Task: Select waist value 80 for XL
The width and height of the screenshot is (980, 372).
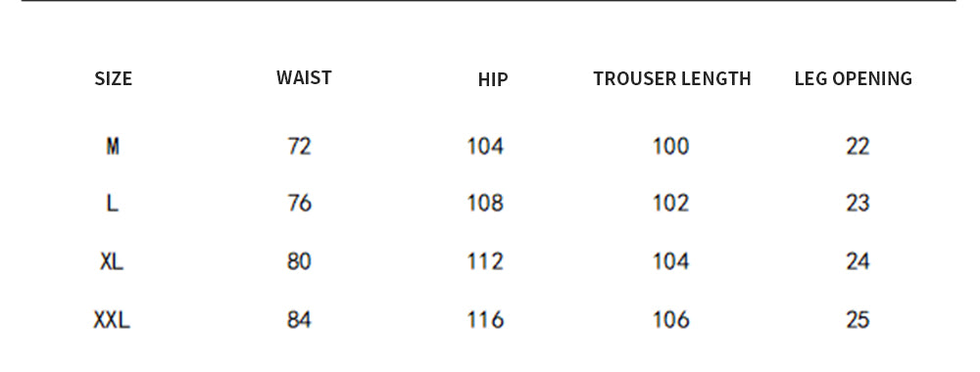Action: [x=299, y=261]
